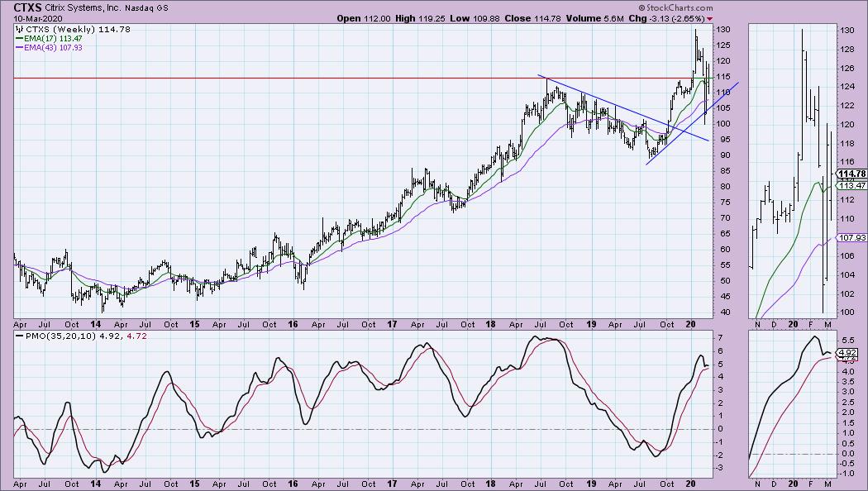868x491 pixels.
Task: Click the 10-Mar-2020 chart date
Action: (38, 19)
